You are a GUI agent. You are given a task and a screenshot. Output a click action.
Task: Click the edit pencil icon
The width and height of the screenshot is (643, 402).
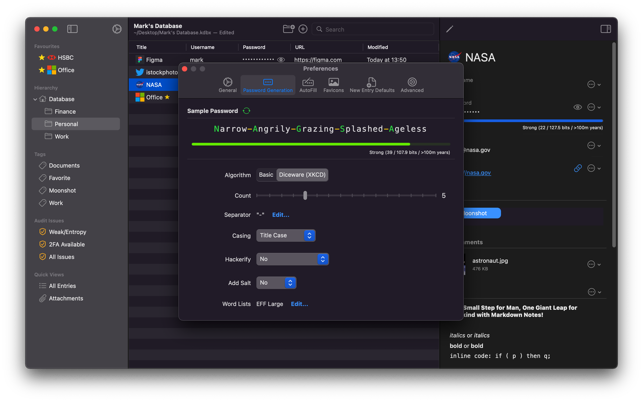point(450,29)
